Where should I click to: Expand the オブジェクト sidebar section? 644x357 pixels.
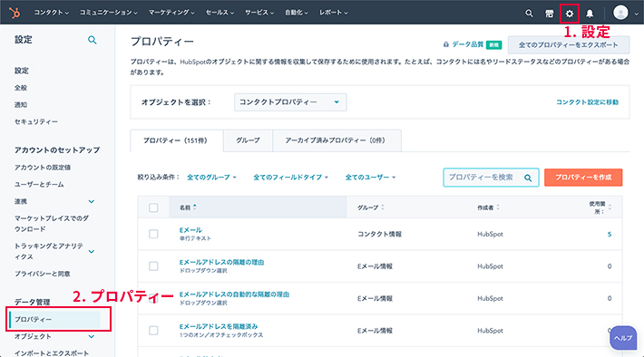tap(92, 336)
